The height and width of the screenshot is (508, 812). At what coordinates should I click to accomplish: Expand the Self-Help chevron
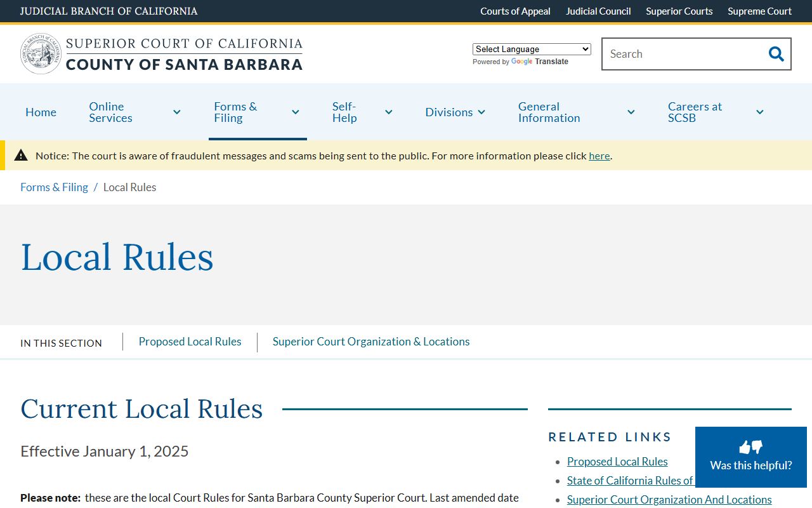pyautogui.click(x=389, y=112)
